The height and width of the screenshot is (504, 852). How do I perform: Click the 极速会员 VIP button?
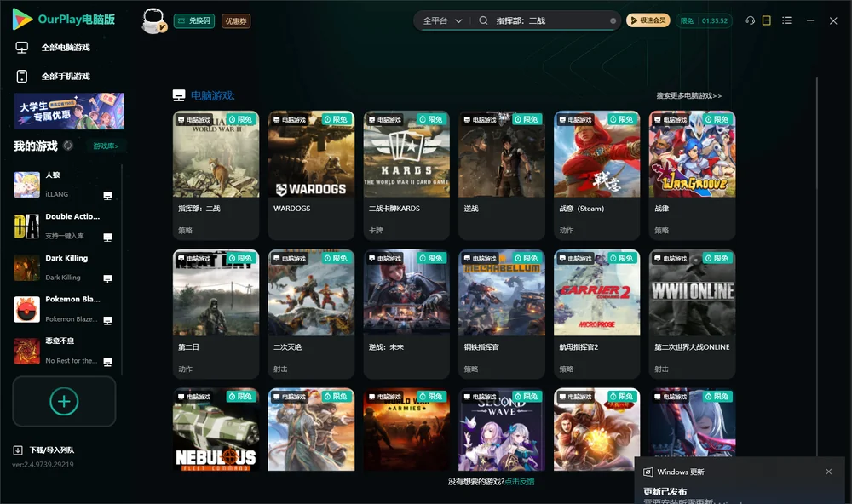point(648,20)
